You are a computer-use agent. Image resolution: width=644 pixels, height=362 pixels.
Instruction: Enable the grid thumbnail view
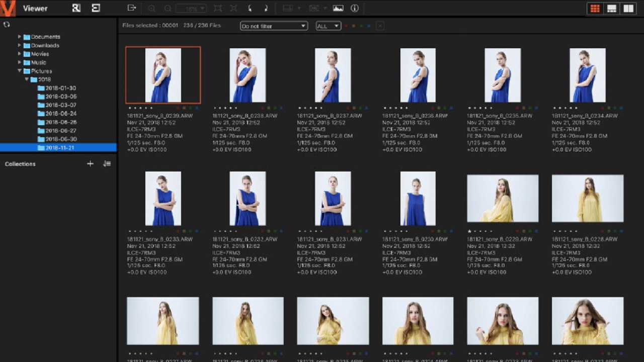pos(595,8)
